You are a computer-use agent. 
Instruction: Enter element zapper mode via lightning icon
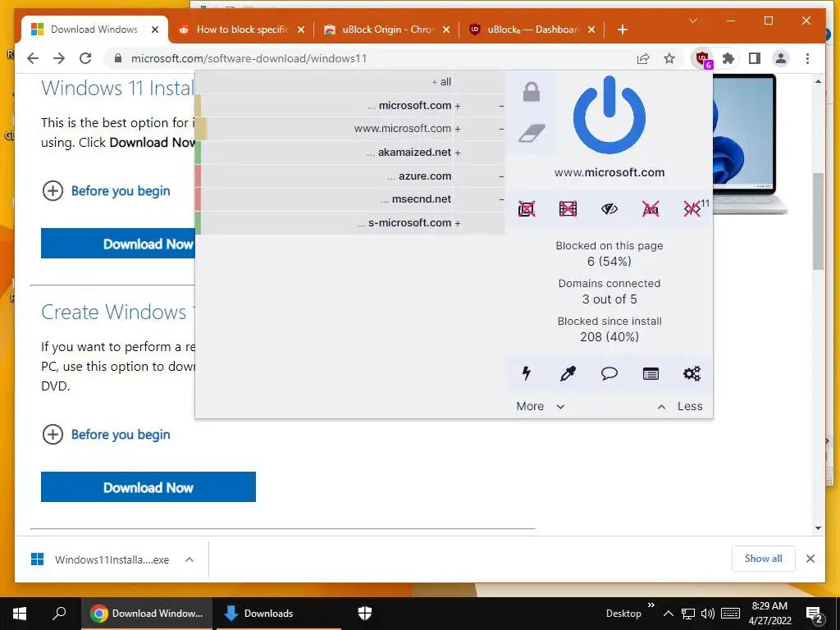tap(527, 373)
